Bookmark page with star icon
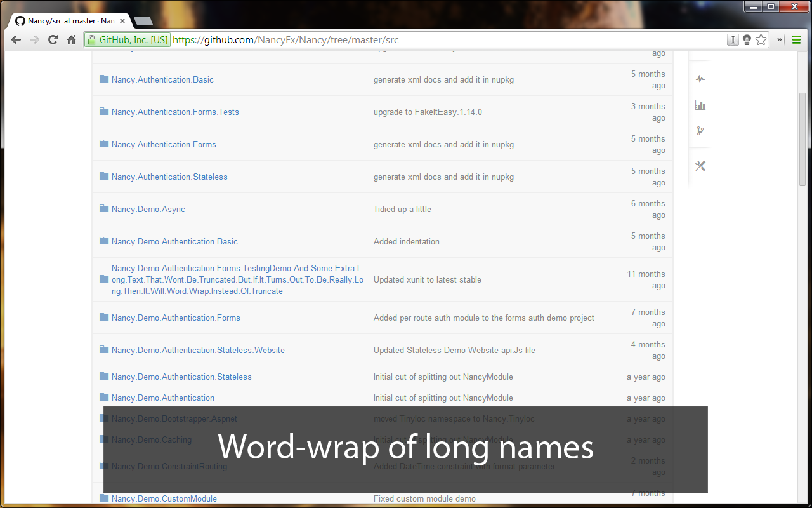 tap(761, 40)
